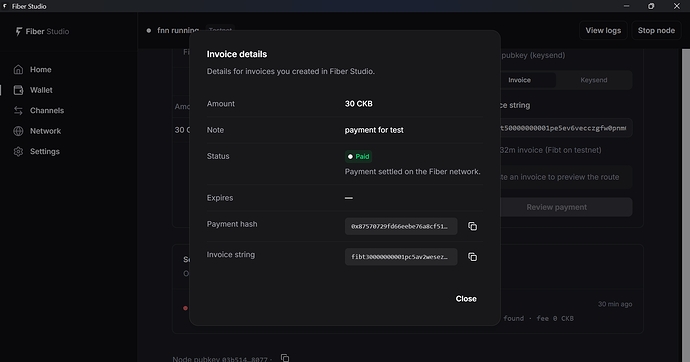This screenshot has width=690, height=362.
Task: Copy the payment hash
Action: (472, 226)
